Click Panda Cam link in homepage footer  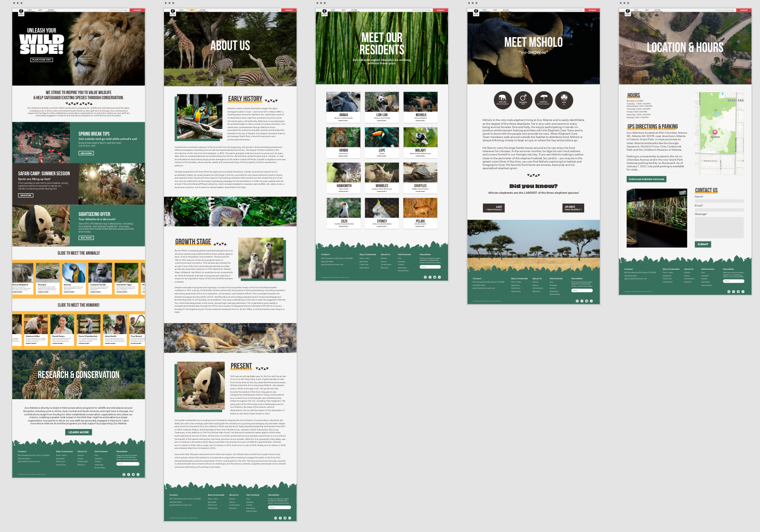coord(61,462)
